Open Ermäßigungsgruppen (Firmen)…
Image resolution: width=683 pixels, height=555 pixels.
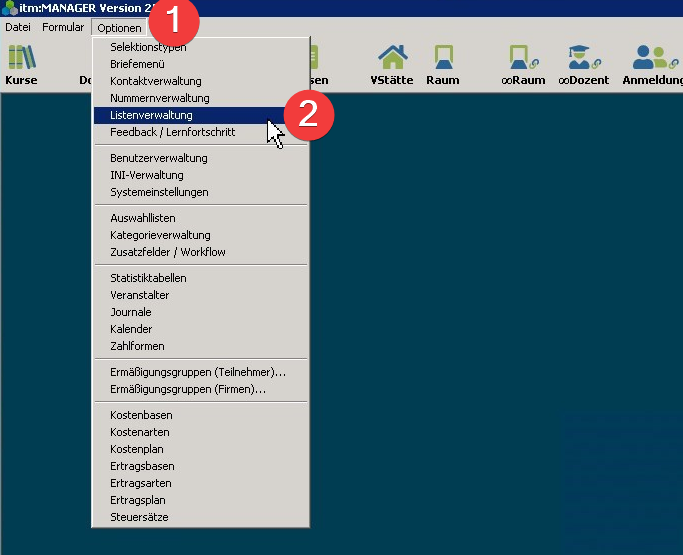[201, 389]
